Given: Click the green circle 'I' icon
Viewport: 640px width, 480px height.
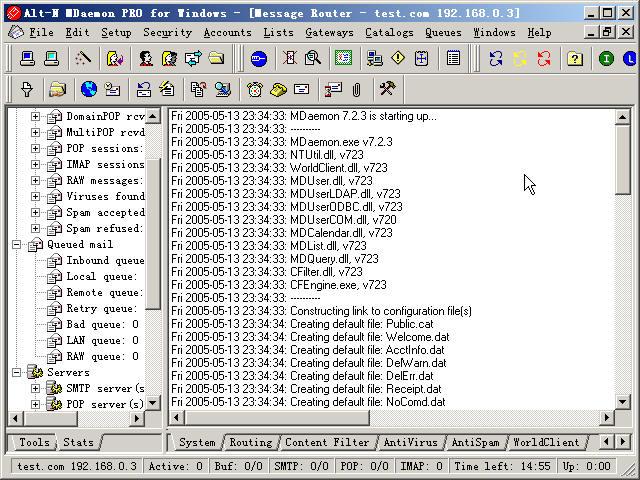Looking at the screenshot, I should (x=606, y=59).
